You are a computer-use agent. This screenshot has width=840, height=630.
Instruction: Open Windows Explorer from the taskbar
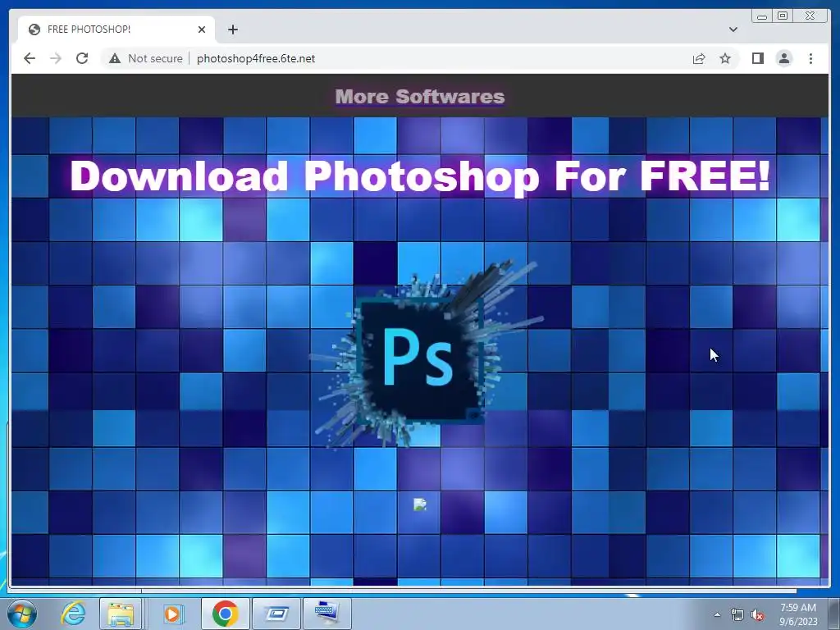(x=121, y=614)
